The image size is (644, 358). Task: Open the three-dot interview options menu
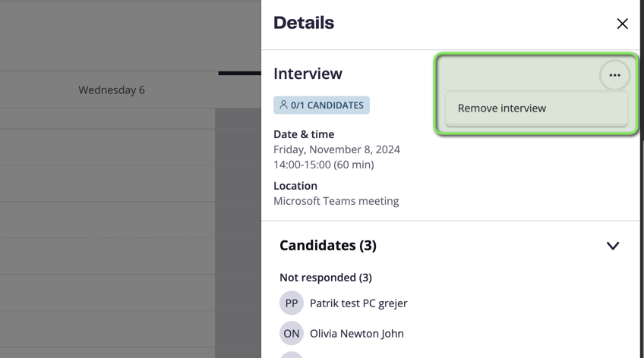(614, 75)
